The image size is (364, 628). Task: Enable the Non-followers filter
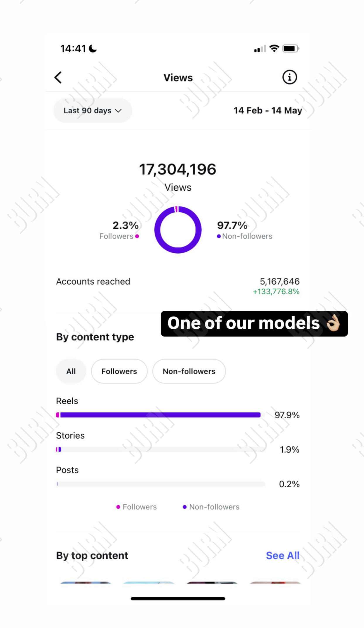tap(189, 371)
